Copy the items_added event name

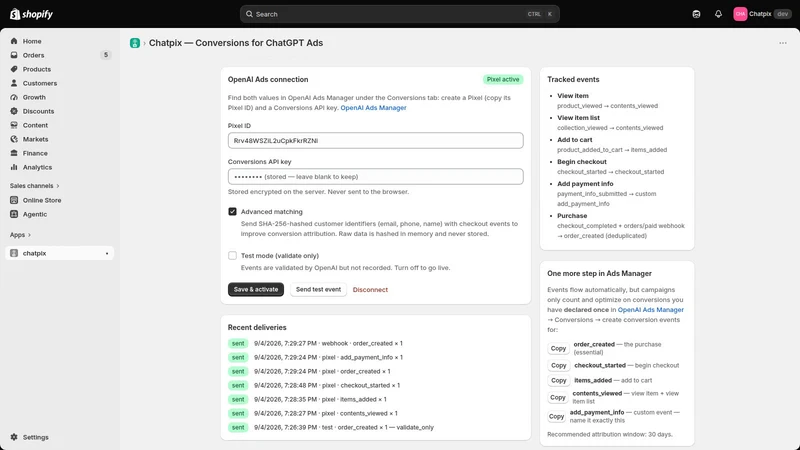pos(558,380)
